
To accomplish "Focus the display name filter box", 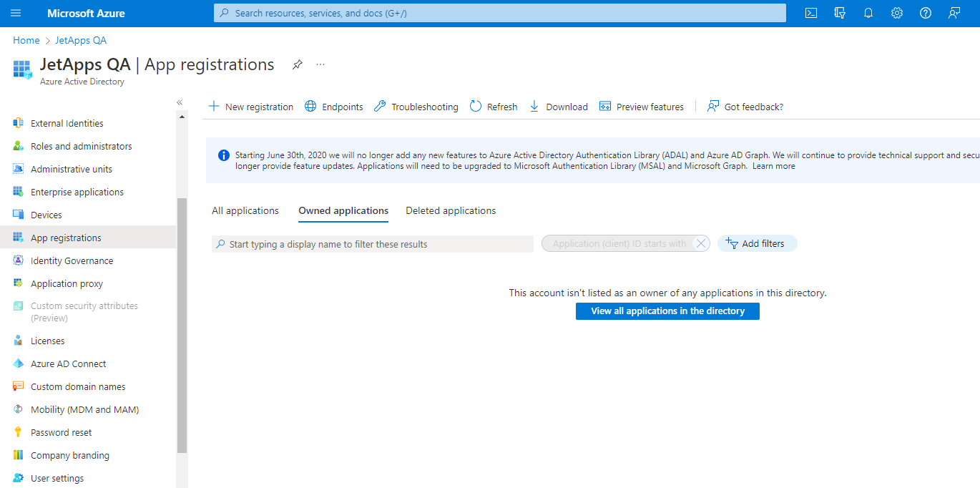I will click(373, 244).
